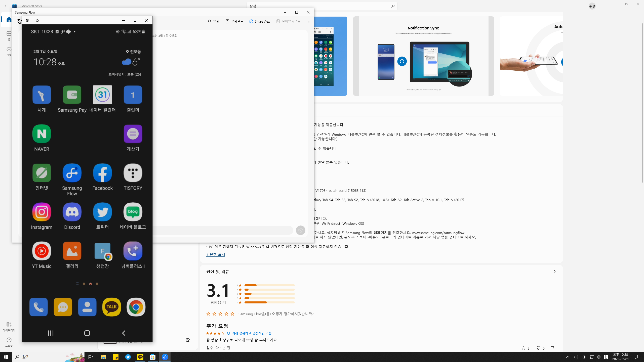Click the 간단히 표시 link
This screenshot has width=644, height=362.
216,254
